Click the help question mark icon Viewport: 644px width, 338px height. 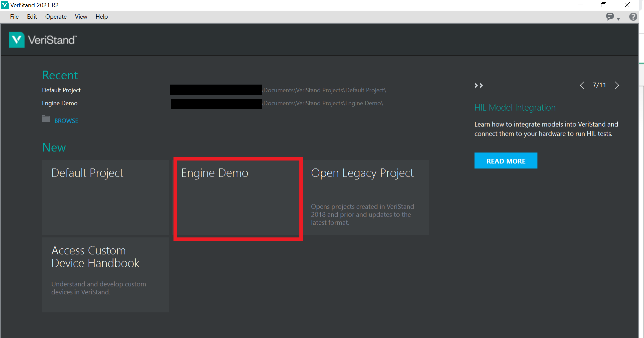tap(633, 17)
